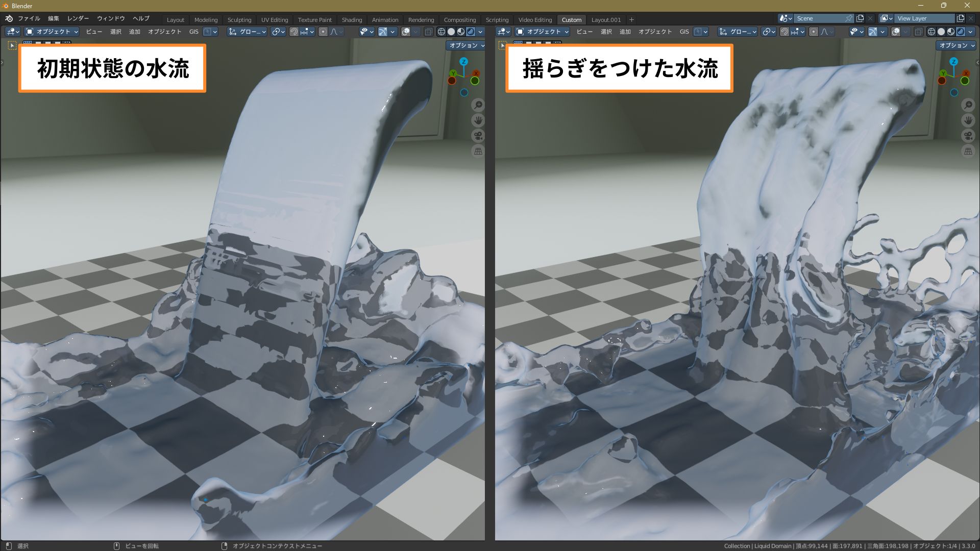The height and width of the screenshot is (551, 980).
Task: Switch to the Shading workspace tab
Action: tap(352, 20)
